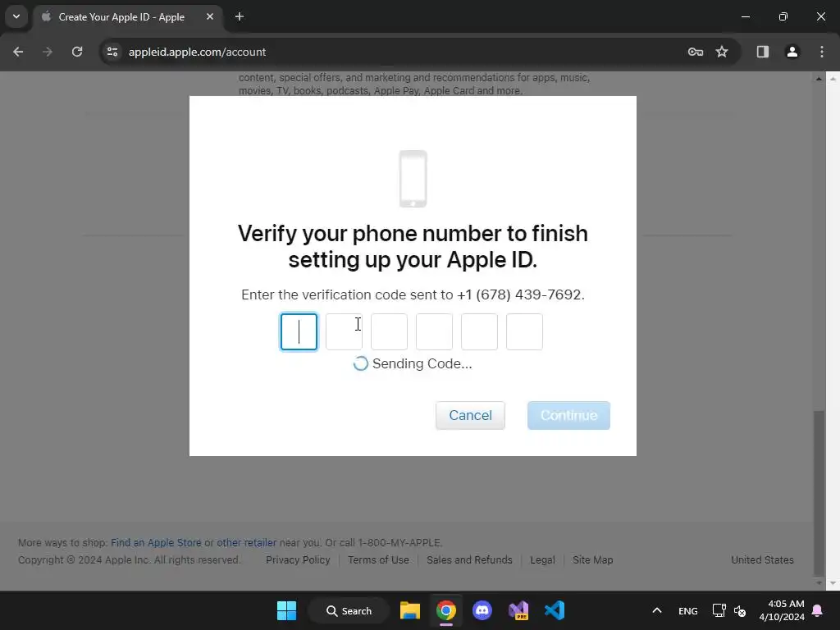The width and height of the screenshot is (840, 630).
Task: Open the Sales and Refunds footer link
Action: pyautogui.click(x=469, y=559)
